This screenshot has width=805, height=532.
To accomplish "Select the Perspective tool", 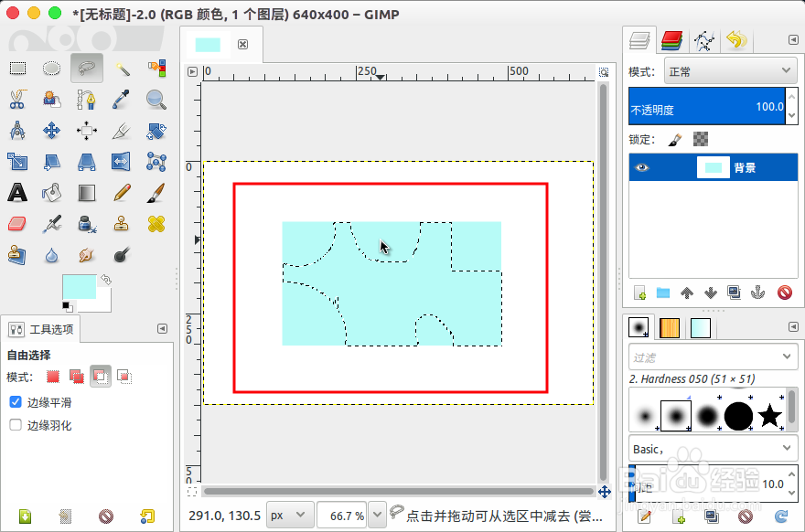I will [x=86, y=162].
